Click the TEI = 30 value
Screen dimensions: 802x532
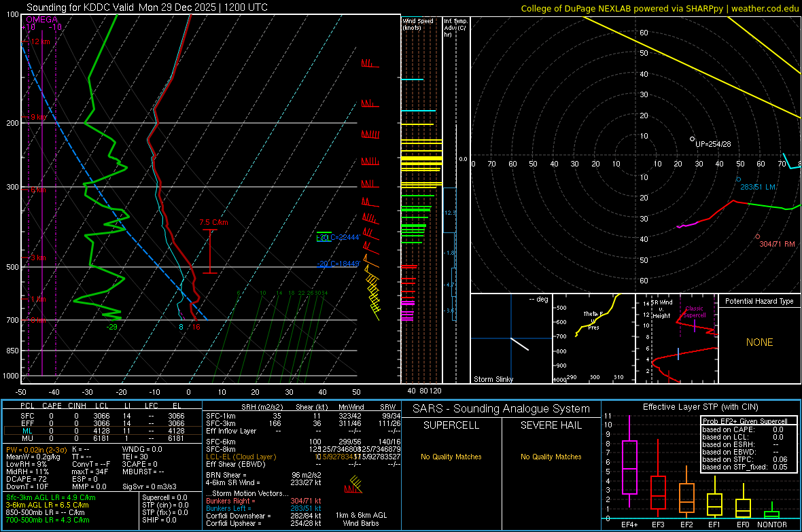135,457
